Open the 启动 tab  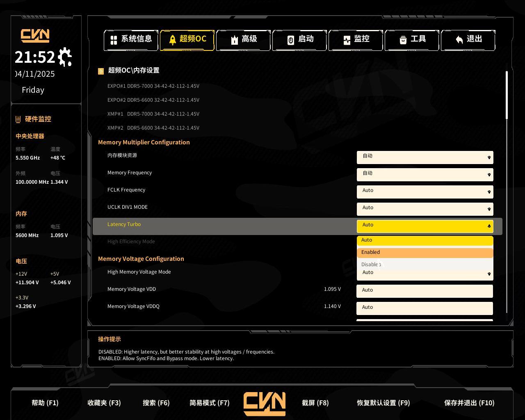[299, 40]
